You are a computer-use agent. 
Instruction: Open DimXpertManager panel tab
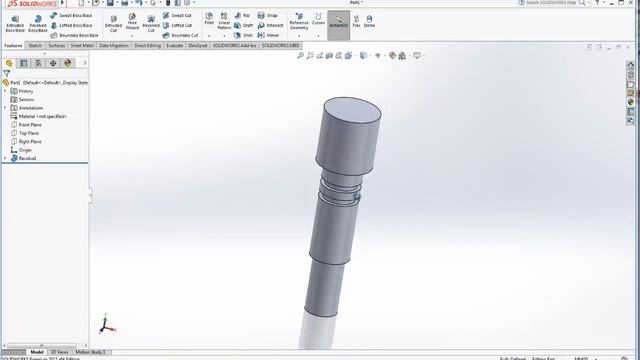coord(53,63)
